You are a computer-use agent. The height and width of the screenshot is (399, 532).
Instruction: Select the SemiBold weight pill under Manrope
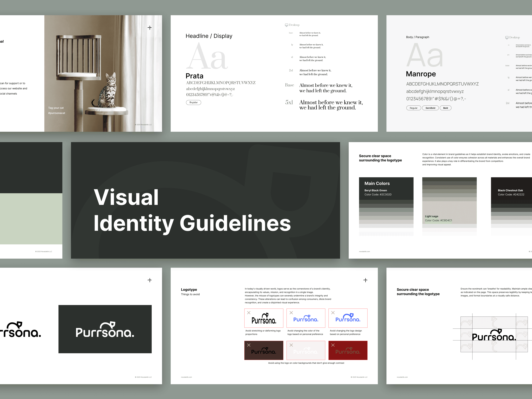point(430,108)
